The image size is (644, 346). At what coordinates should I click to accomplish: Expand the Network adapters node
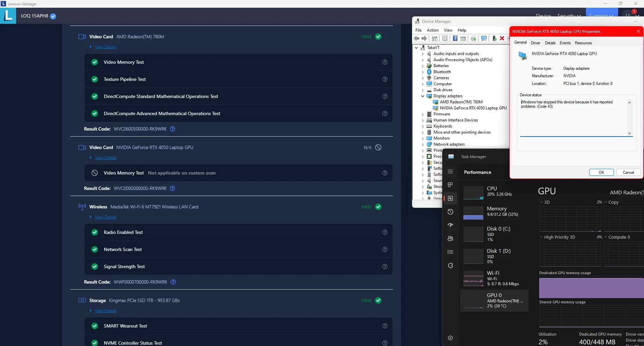423,144
